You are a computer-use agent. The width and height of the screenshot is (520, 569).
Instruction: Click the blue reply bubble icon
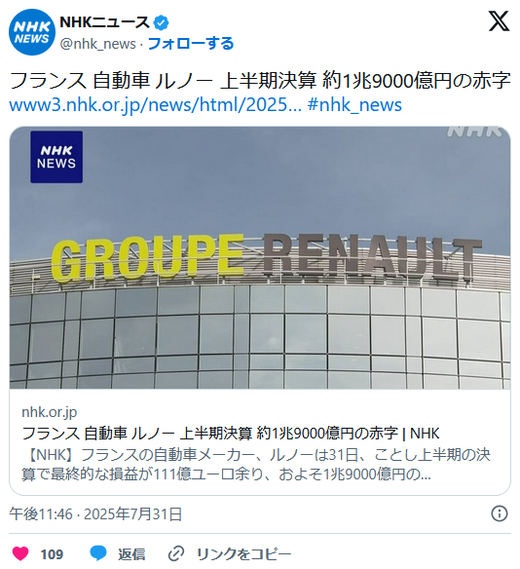(x=98, y=554)
